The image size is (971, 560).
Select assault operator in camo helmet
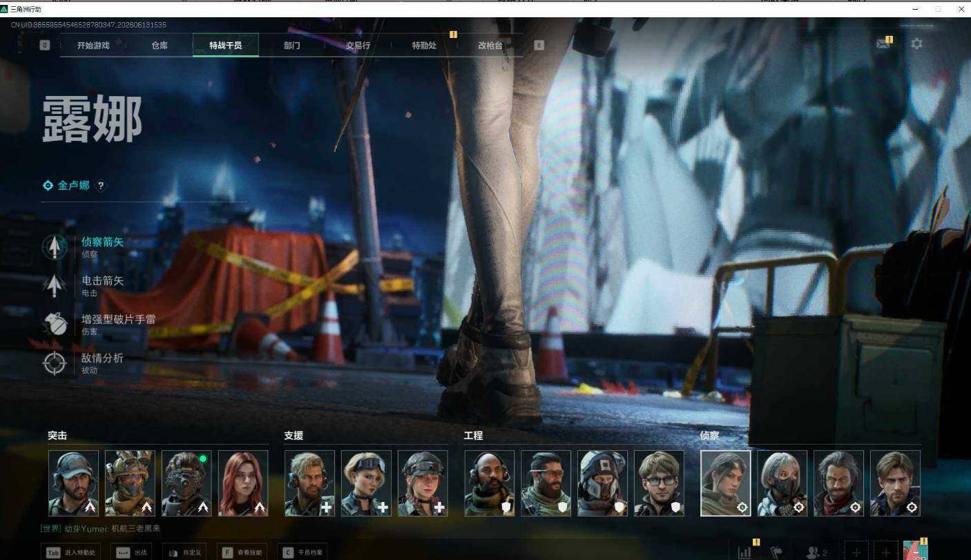[131, 483]
